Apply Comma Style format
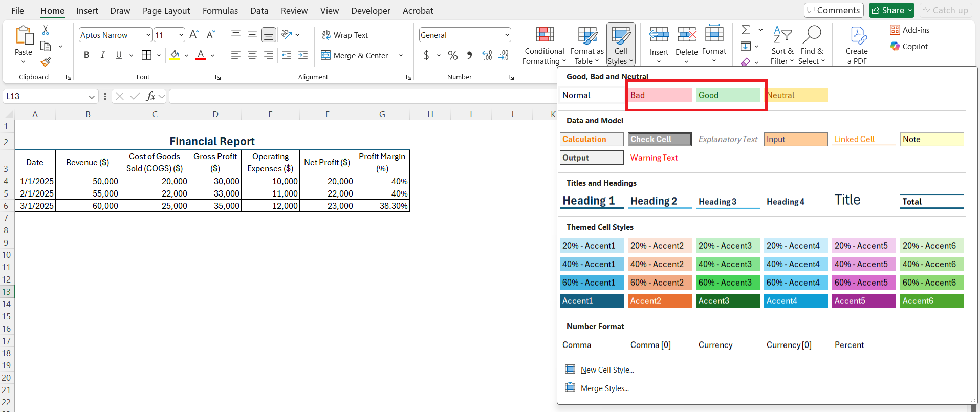Image resolution: width=980 pixels, height=412 pixels. 469,55
